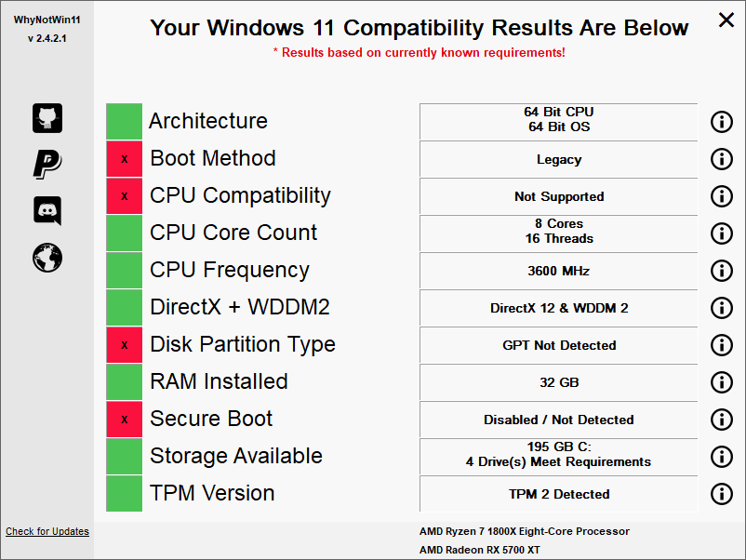
Task: Close the WhyNotWin11 window
Action: point(725,20)
